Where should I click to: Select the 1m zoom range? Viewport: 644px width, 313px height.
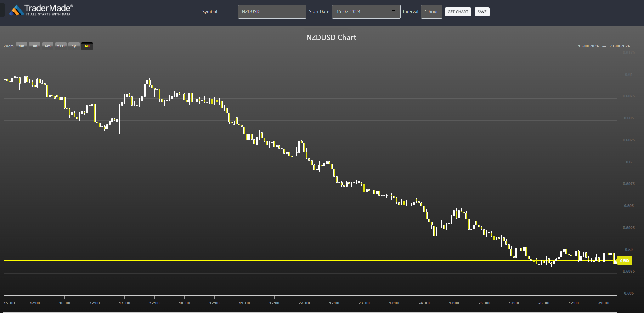(22, 46)
